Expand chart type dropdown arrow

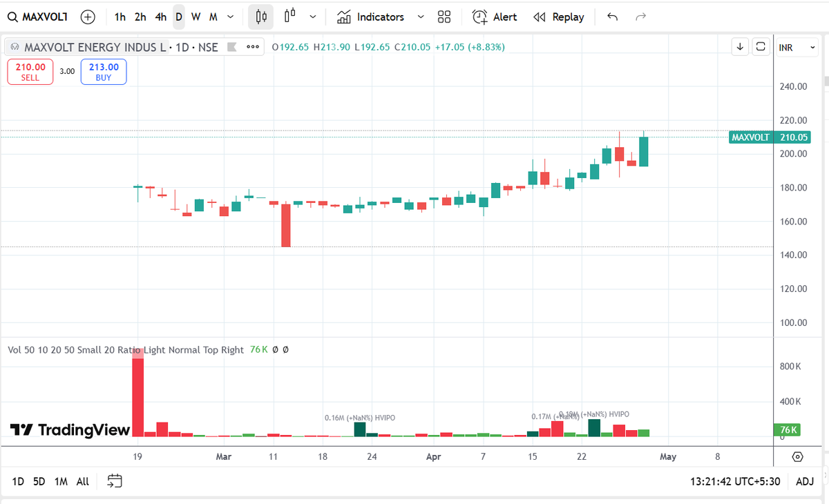click(x=313, y=17)
